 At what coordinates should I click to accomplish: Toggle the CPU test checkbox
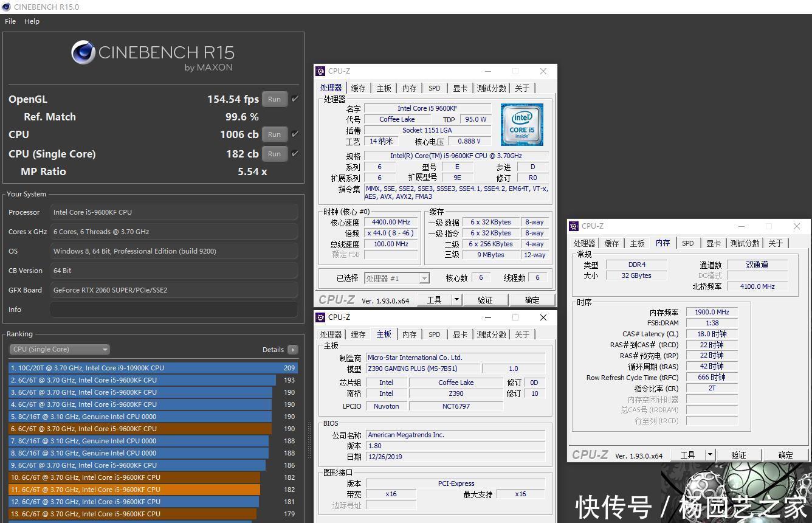[295, 134]
